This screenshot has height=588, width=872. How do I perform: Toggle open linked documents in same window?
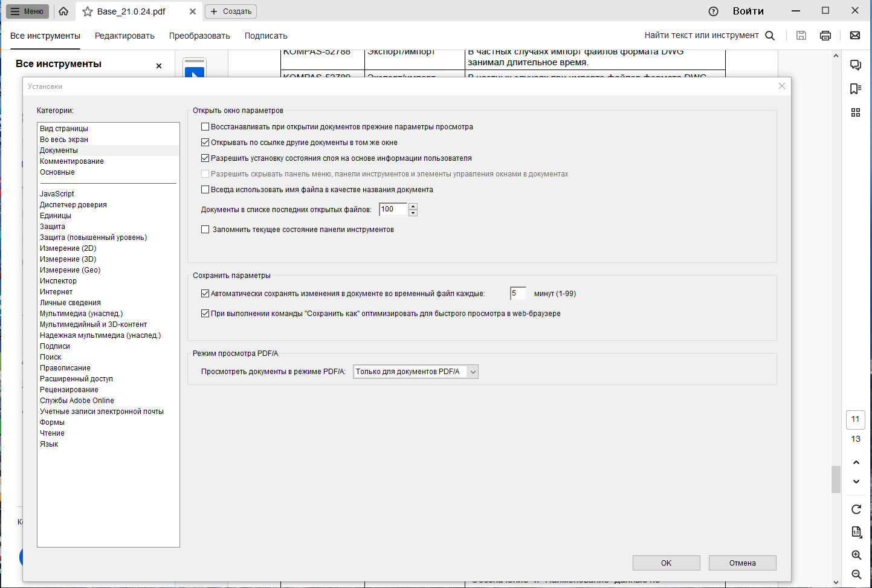205,143
